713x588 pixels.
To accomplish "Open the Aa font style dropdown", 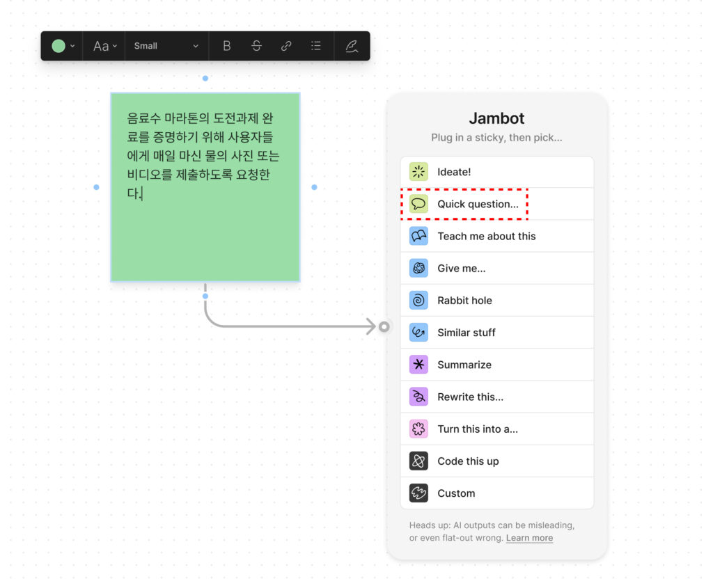I will click(104, 46).
